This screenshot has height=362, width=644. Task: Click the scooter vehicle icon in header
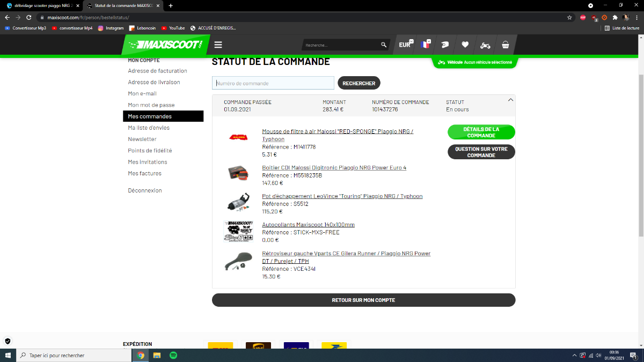tap(485, 45)
